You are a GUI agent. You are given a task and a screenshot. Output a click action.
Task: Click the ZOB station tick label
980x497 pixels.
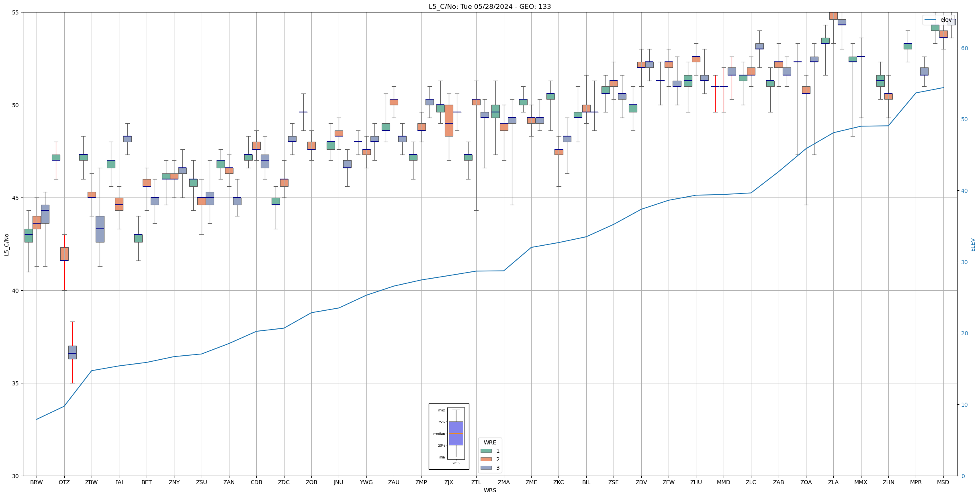(311, 482)
